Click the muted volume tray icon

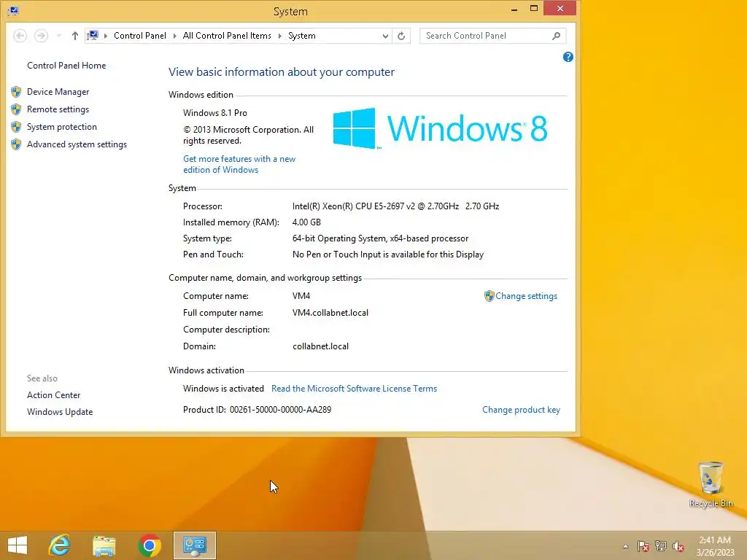[x=678, y=546]
